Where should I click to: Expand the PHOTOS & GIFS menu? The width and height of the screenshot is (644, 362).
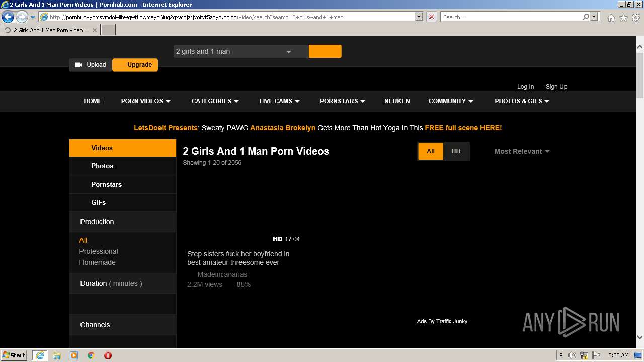[522, 101]
